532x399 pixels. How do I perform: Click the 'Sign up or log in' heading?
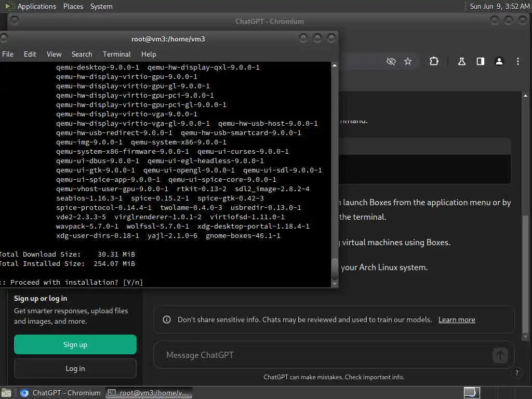pyautogui.click(x=41, y=299)
